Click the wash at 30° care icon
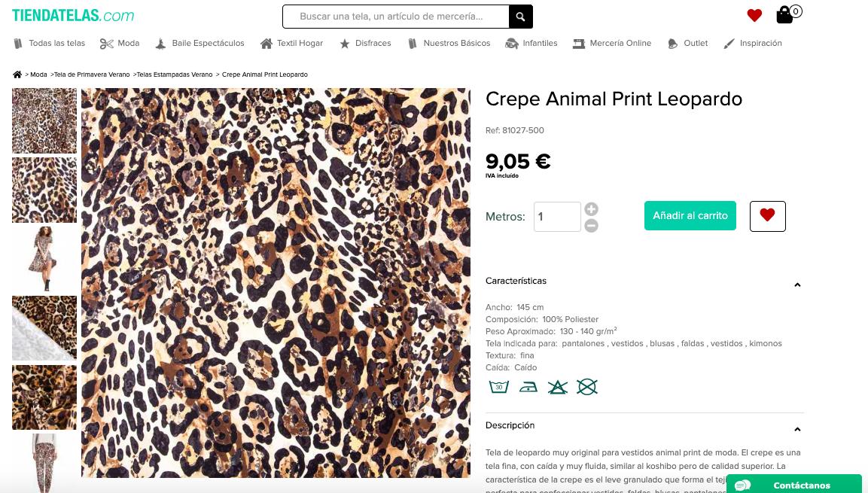This screenshot has height=493, width=868. coord(498,387)
